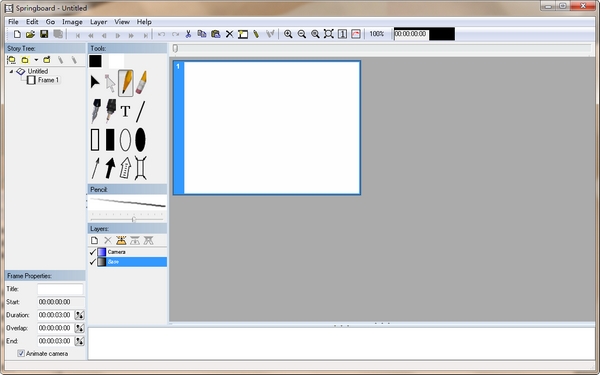Screen dimensions: 600x375
Task: Click the lock button beside Duration
Action: pos(79,315)
